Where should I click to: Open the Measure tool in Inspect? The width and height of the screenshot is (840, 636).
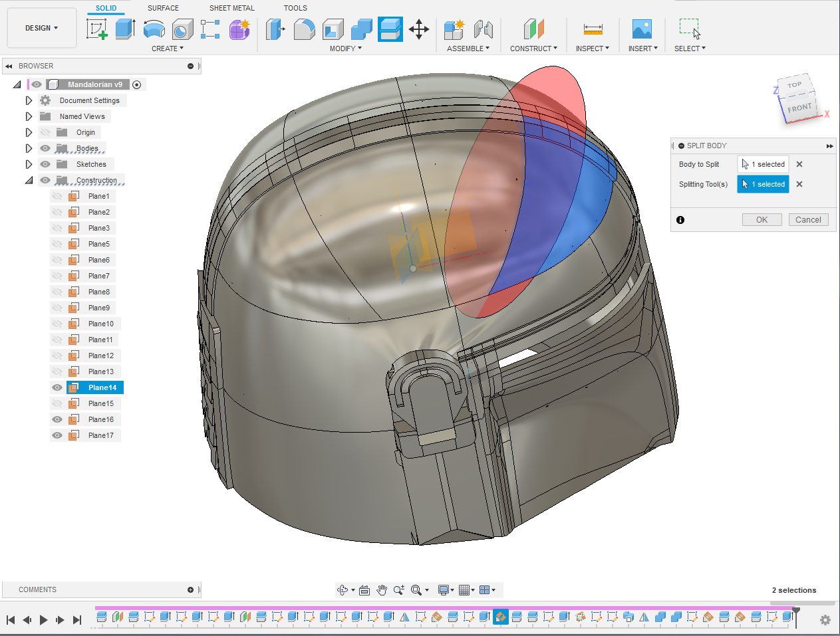[x=593, y=29]
